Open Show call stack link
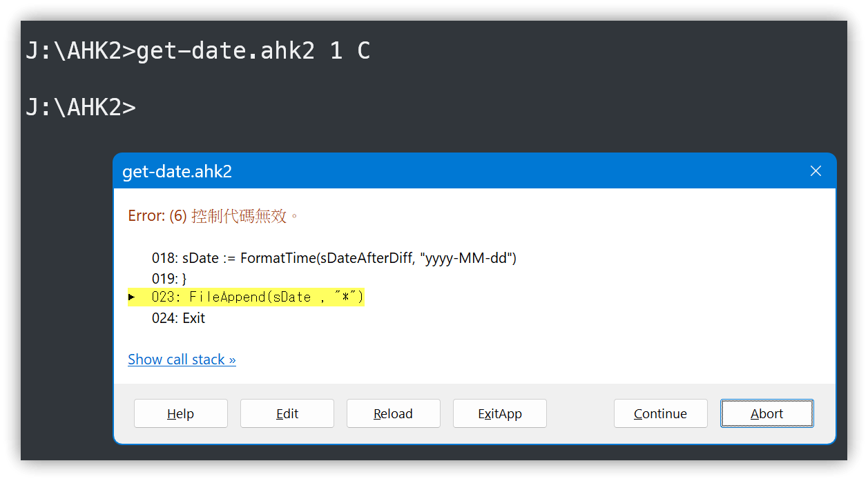The image size is (868, 481). (182, 360)
